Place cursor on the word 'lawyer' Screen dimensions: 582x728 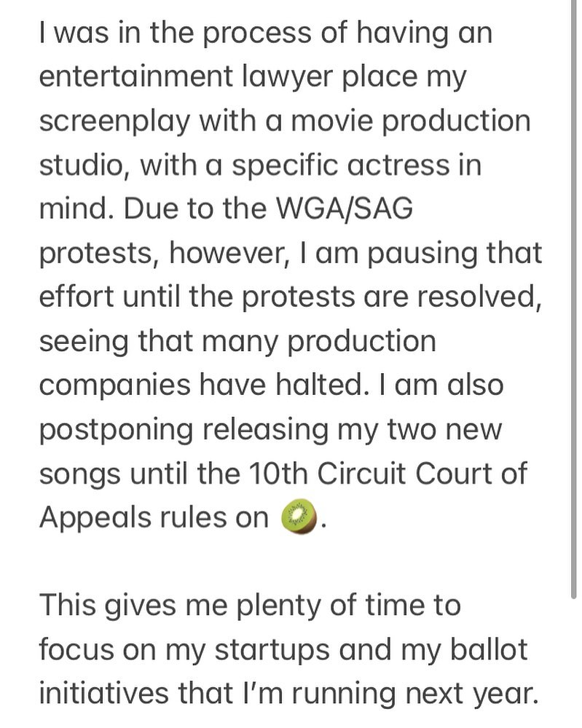[x=293, y=77]
